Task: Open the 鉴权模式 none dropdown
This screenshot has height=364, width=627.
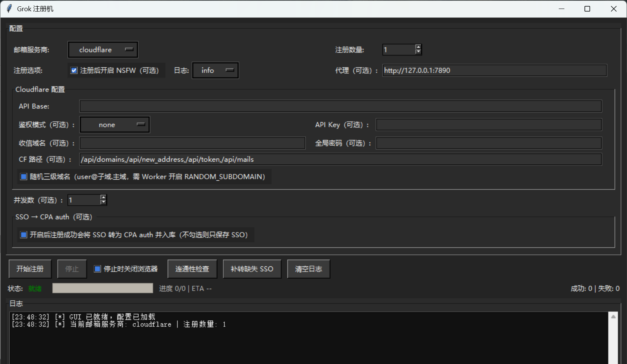Action: click(115, 125)
